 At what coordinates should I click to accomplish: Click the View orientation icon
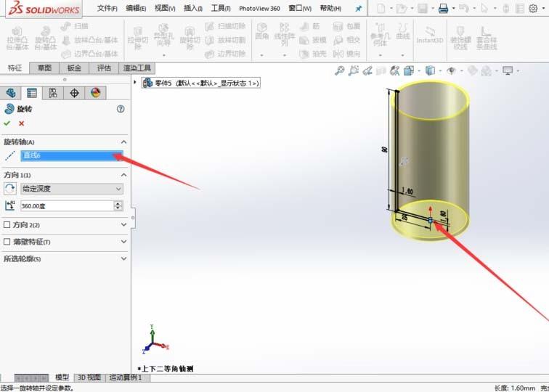409,70
